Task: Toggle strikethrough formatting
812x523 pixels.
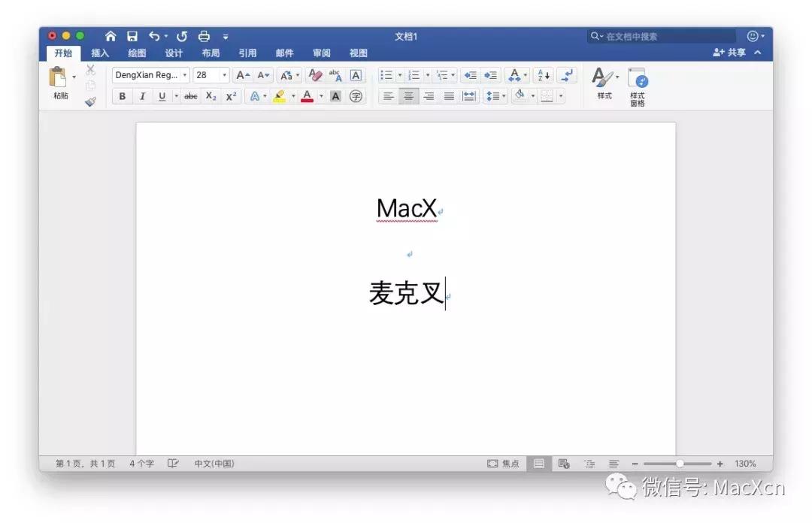Action: (x=190, y=96)
